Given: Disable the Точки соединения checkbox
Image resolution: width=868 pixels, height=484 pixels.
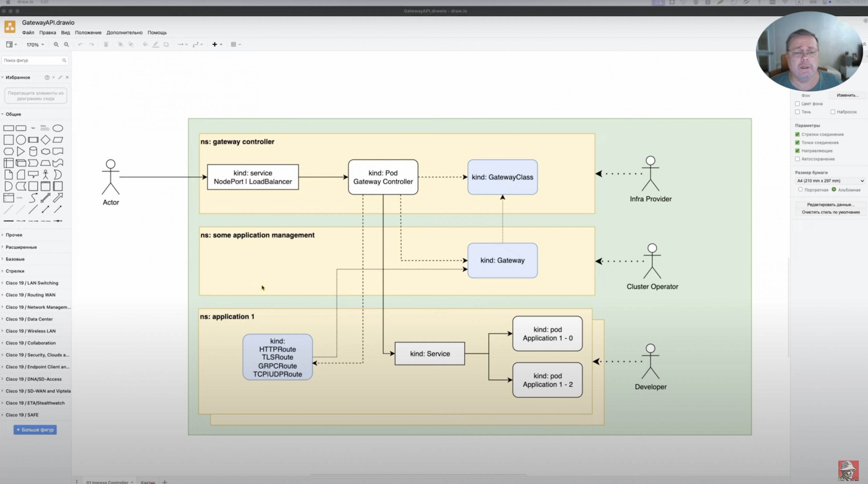Looking at the screenshot, I should point(797,142).
